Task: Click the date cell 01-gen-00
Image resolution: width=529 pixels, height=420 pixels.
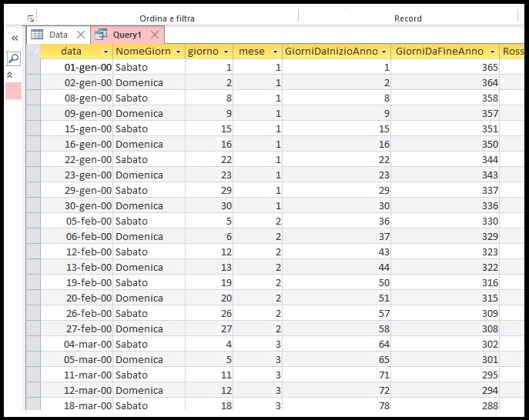Action: pyautogui.click(x=76, y=67)
